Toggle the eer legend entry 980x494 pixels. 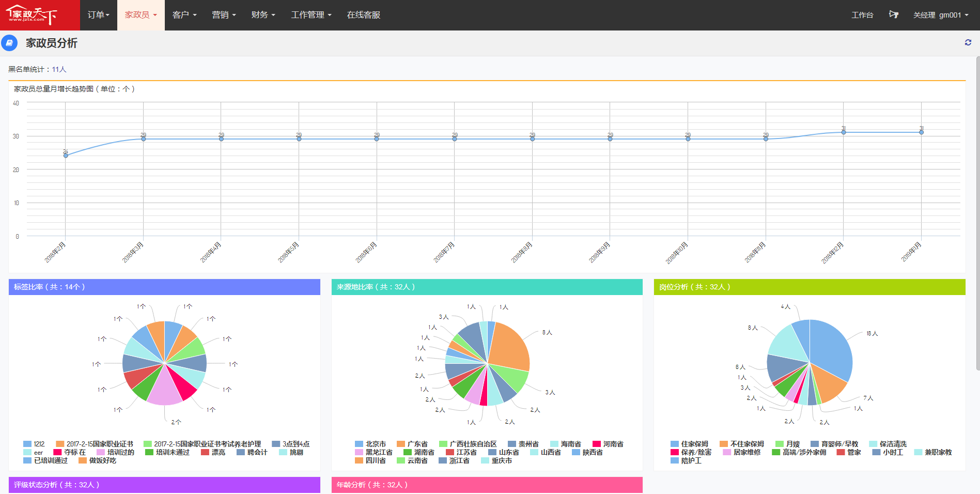point(33,452)
